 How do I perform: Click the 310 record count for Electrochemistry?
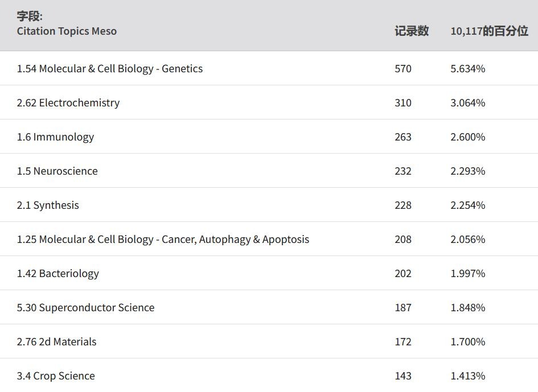tap(403, 102)
